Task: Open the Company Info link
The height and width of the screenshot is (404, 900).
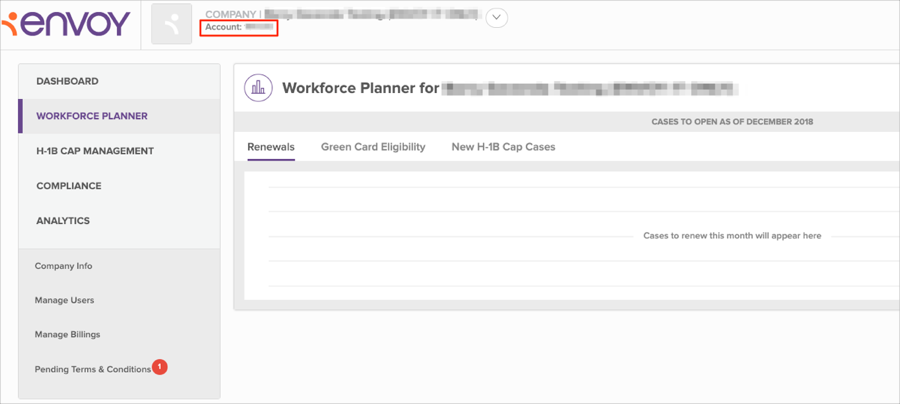Action: (x=63, y=266)
